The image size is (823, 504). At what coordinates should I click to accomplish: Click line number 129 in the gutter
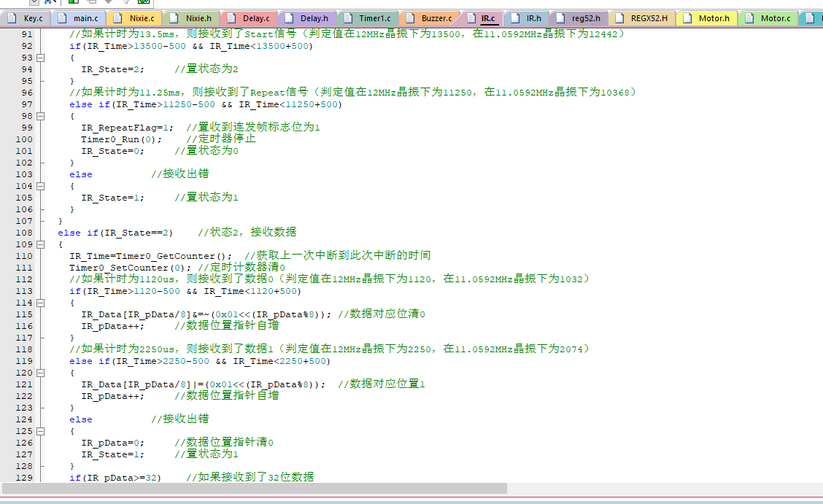pos(24,478)
